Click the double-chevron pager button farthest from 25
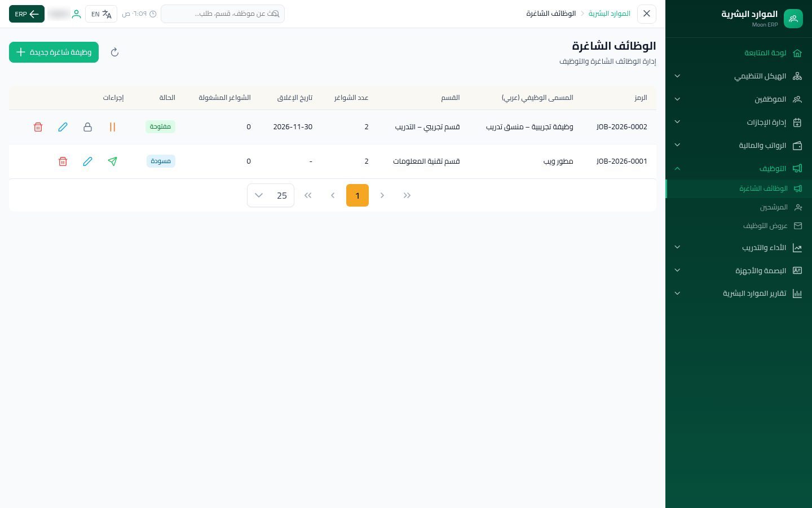Viewport: 812px width, 508px height. point(407,195)
